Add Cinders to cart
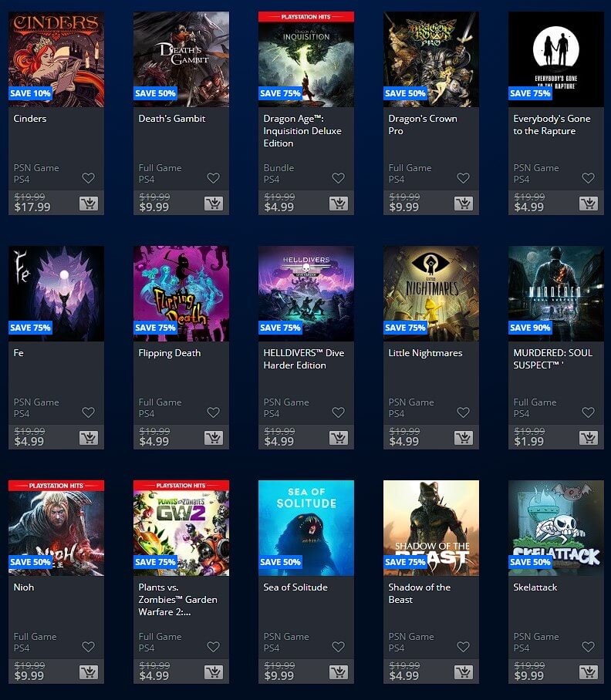This screenshot has height=700, width=611. point(89,204)
